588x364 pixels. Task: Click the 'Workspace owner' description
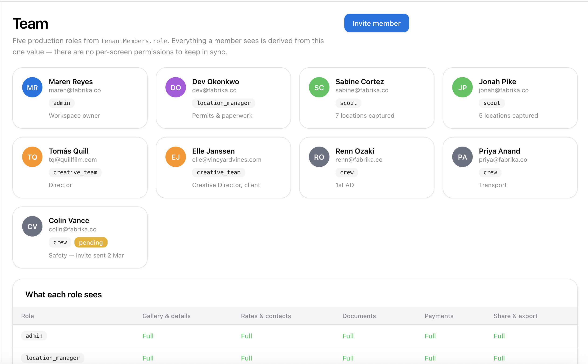74,116
